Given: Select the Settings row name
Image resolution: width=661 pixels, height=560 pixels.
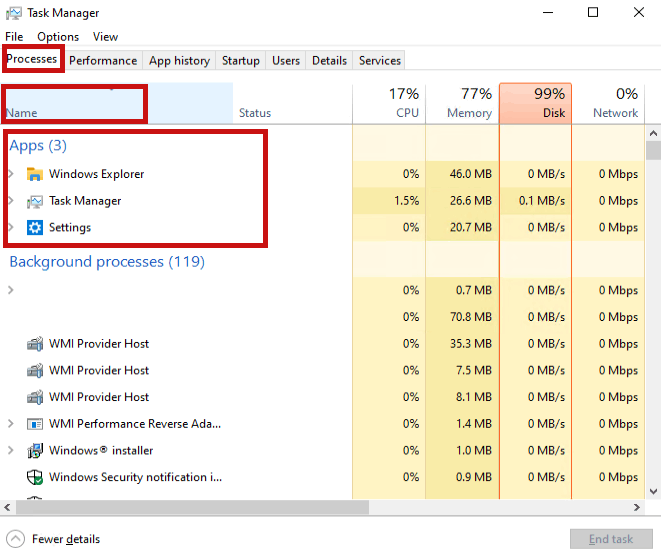Looking at the screenshot, I should (x=70, y=228).
